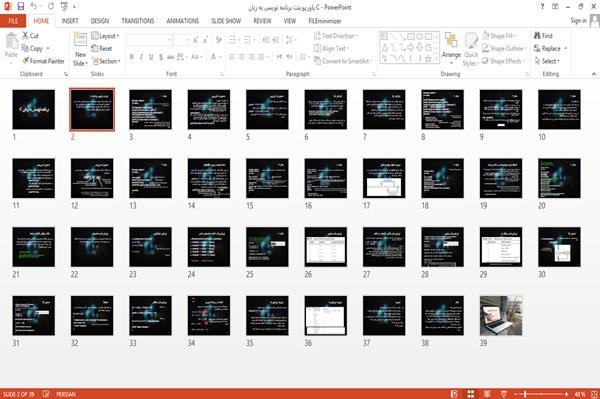Decrease font size with small A
Image resolution: width=600 pixels, height=399 pixels.
[206, 40]
